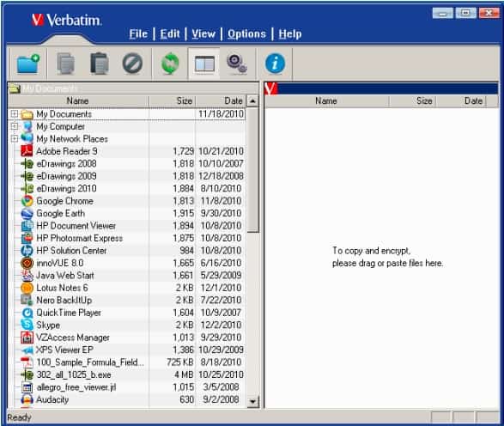
Task: Click the My Network Places label
Action: click(x=72, y=139)
